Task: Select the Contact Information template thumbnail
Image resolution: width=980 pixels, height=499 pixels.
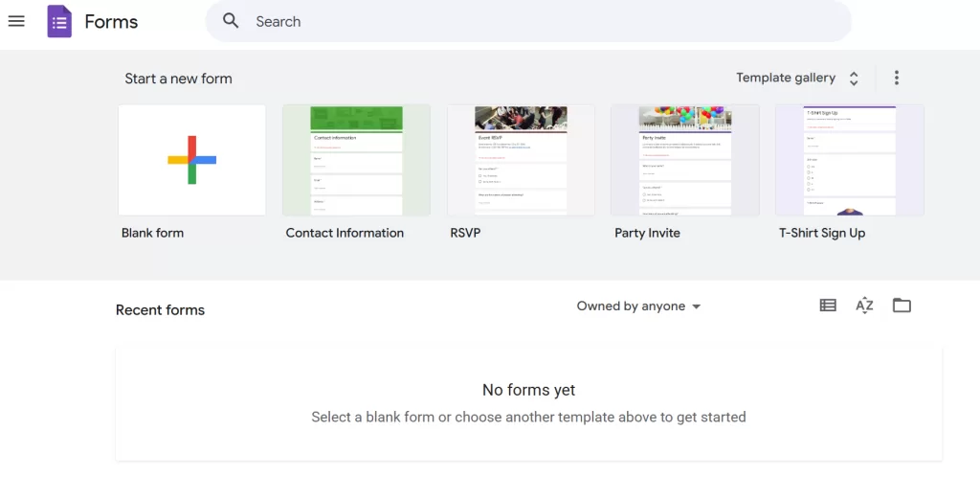Action: [356, 160]
